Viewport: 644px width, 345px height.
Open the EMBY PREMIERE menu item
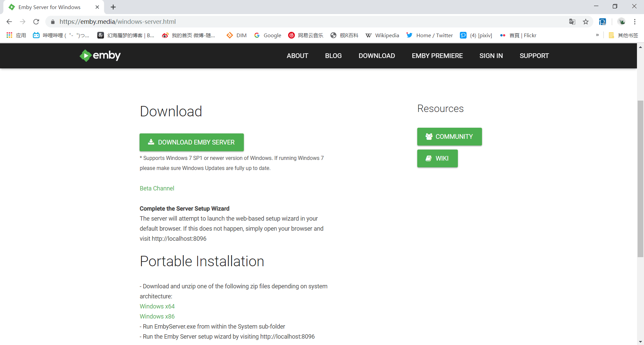tap(437, 56)
